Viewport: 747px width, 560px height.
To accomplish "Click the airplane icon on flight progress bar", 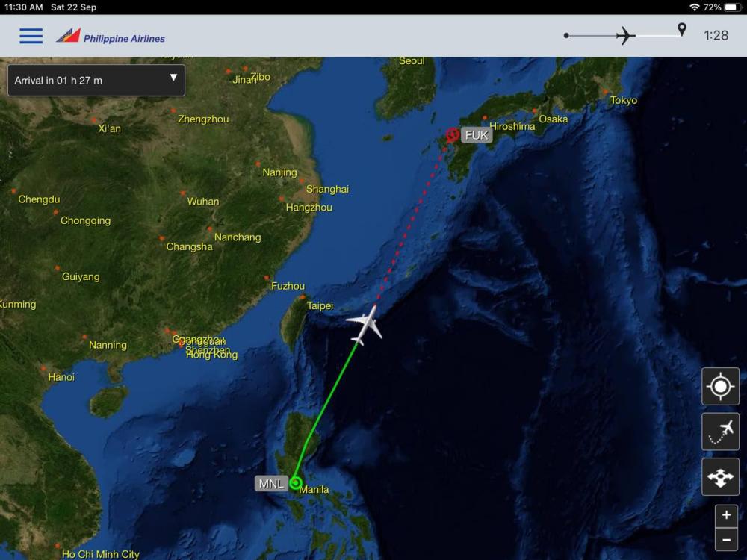I will pos(625,35).
